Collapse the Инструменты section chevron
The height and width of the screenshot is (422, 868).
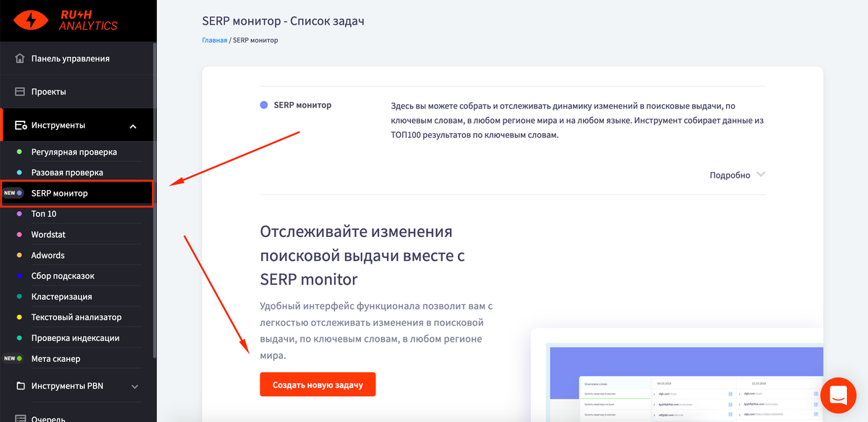[x=133, y=126]
